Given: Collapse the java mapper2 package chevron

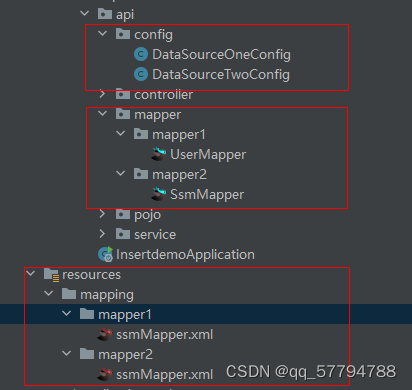Looking at the screenshot, I should pos(121,174).
